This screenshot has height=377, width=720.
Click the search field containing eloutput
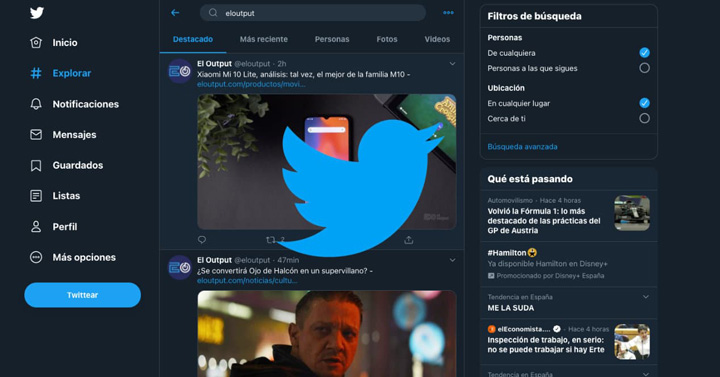click(313, 13)
